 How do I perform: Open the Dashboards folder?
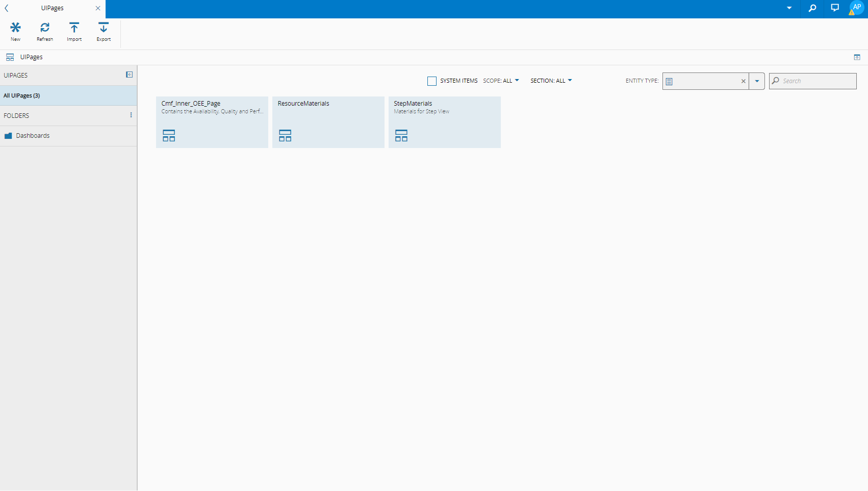(68, 136)
